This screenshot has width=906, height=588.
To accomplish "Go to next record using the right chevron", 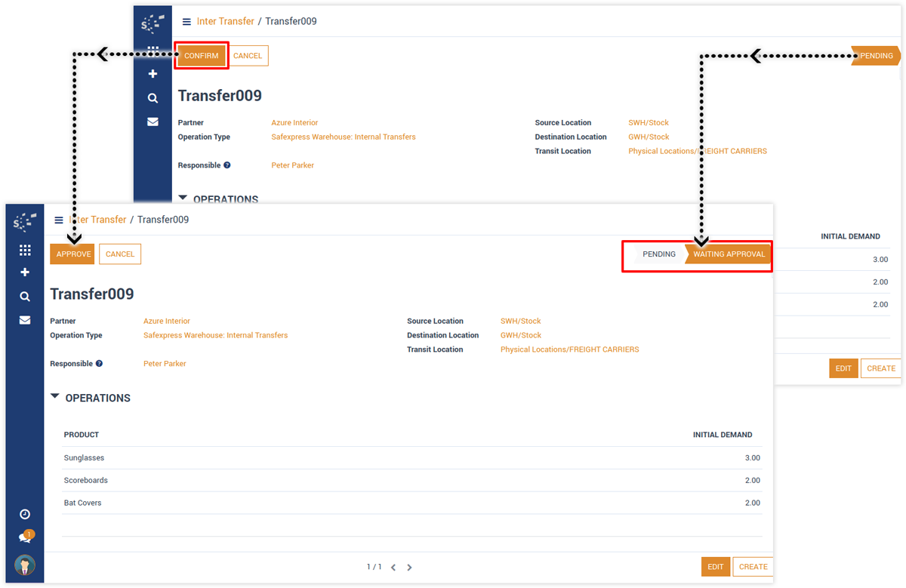I will (x=410, y=568).
